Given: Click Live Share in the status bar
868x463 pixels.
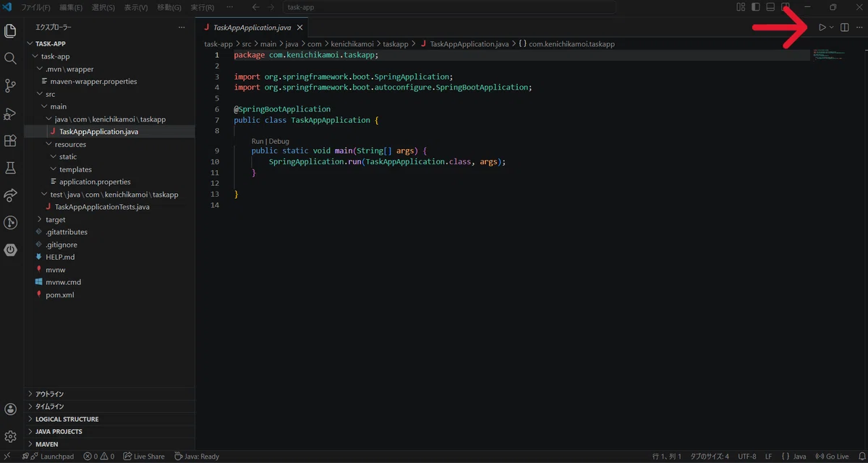Looking at the screenshot, I should click(x=144, y=456).
